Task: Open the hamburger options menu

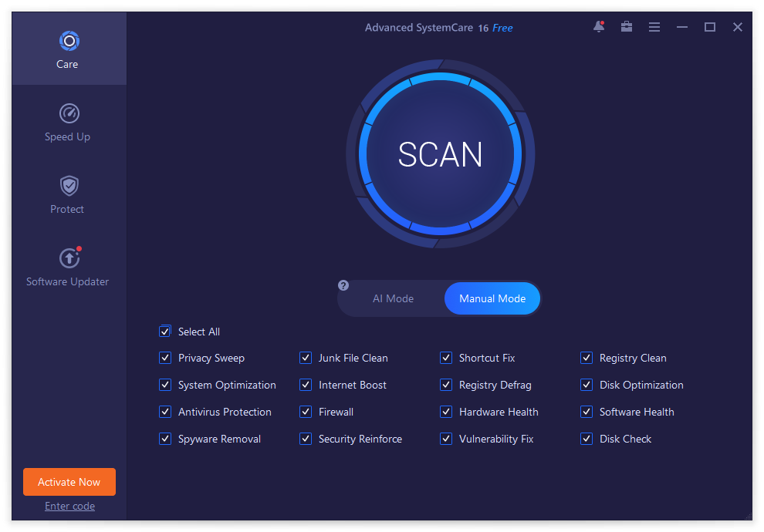Action: click(x=654, y=27)
